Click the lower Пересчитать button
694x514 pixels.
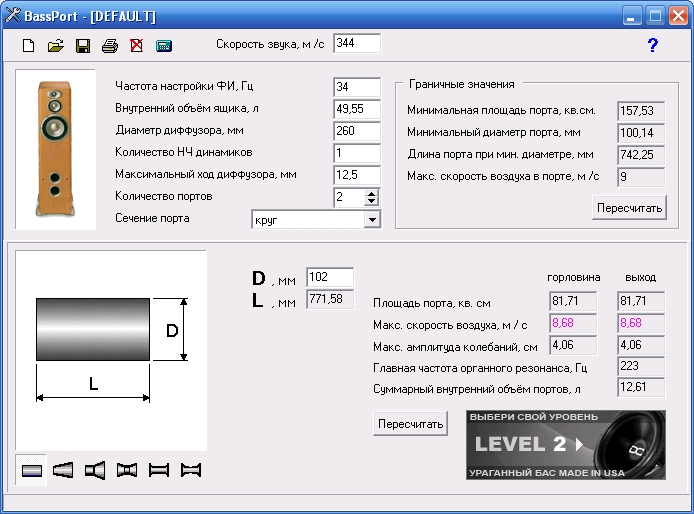tap(410, 424)
